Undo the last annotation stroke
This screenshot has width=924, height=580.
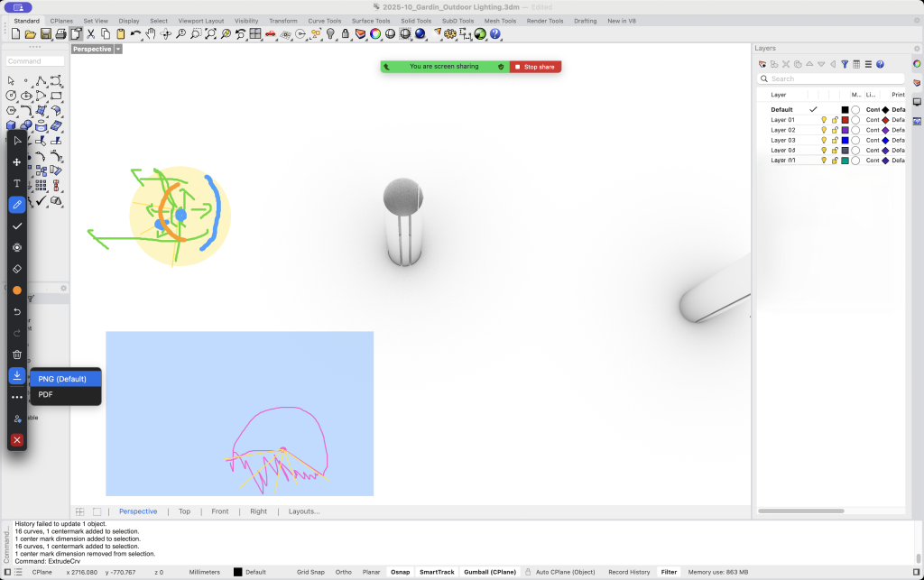click(x=16, y=311)
